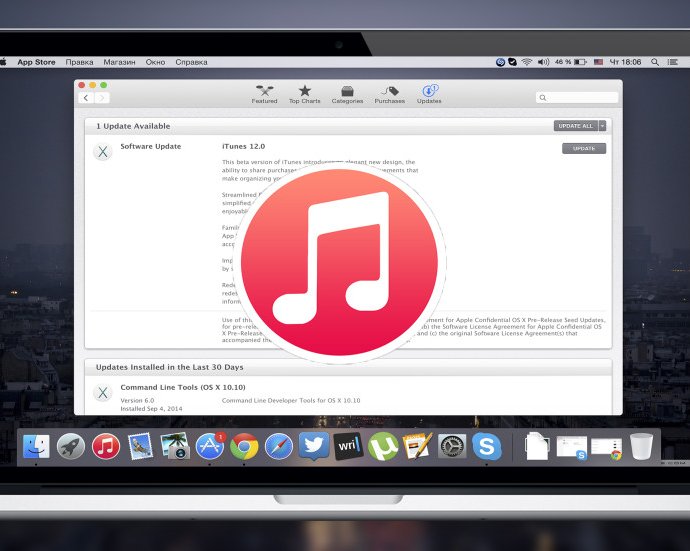Switch to the Updates tab
This screenshot has width=690, height=551.
429,94
